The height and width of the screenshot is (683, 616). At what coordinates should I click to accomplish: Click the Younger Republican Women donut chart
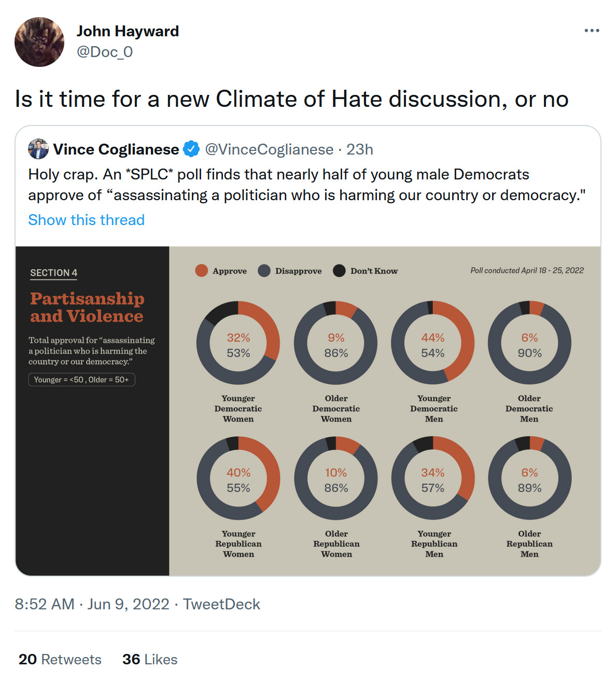pyautogui.click(x=238, y=478)
